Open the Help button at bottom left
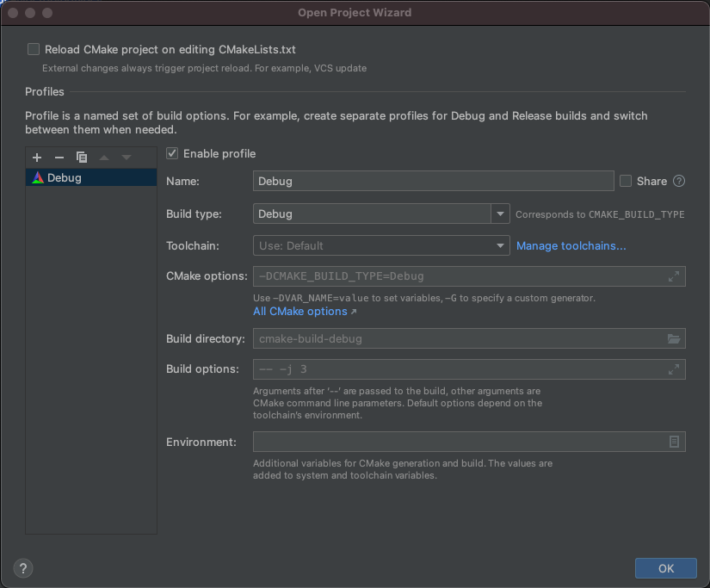 click(23, 568)
